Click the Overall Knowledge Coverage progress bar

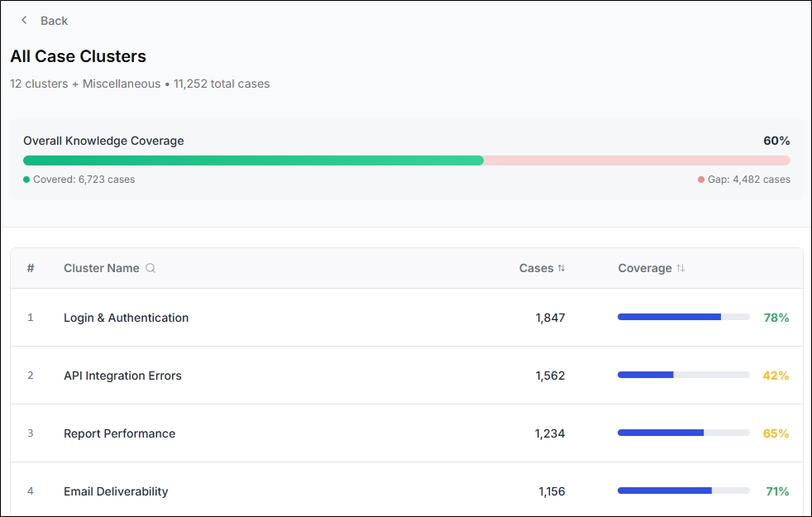[407, 160]
